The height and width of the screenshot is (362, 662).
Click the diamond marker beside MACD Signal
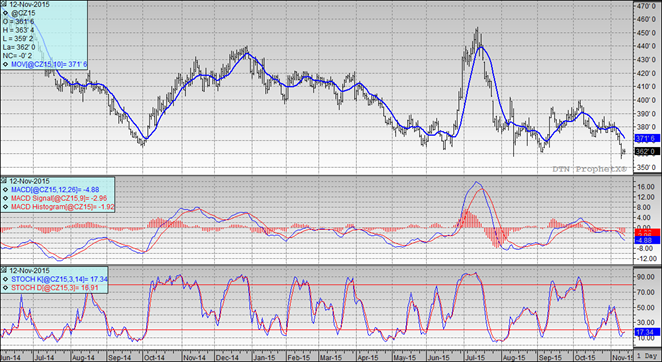pos(5,198)
